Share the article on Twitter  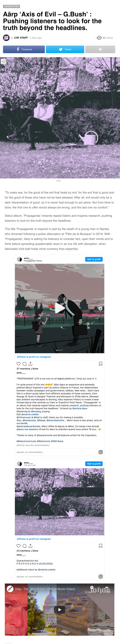pyautogui.click(x=65, y=49)
